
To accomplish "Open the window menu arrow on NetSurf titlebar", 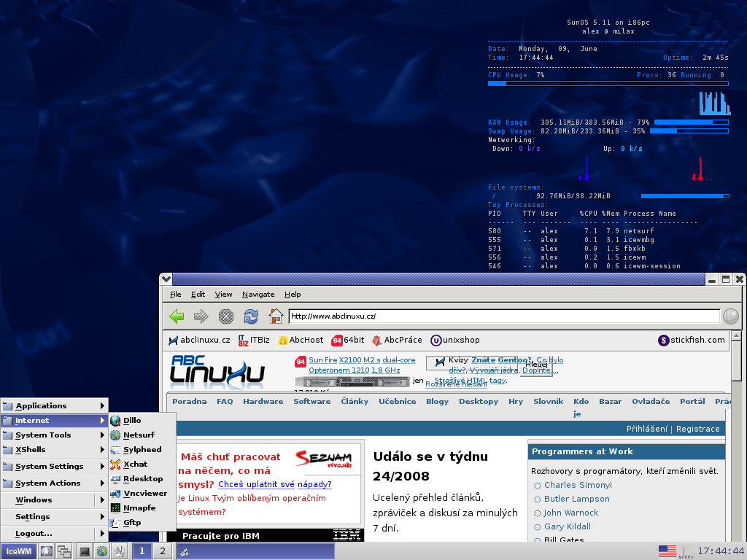I will pyautogui.click(x=166, y=279).
